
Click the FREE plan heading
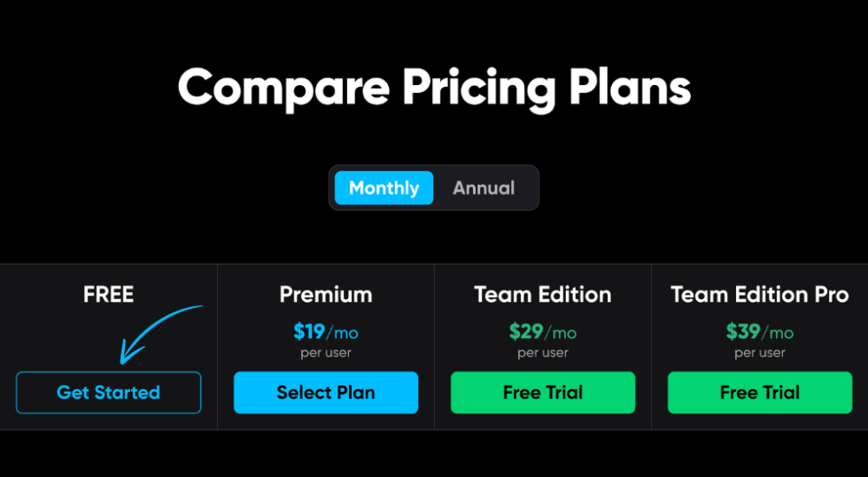coord(108,295)
